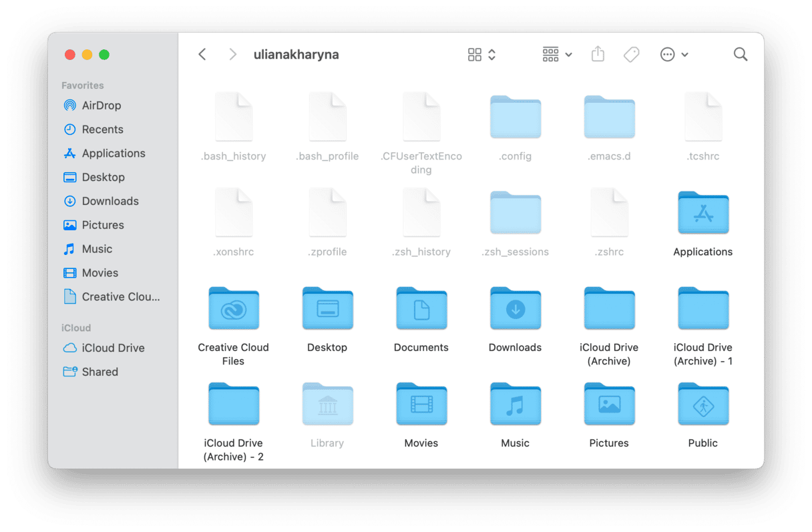
Task: Select the .bash_profile file
Action: coord(327,117)
